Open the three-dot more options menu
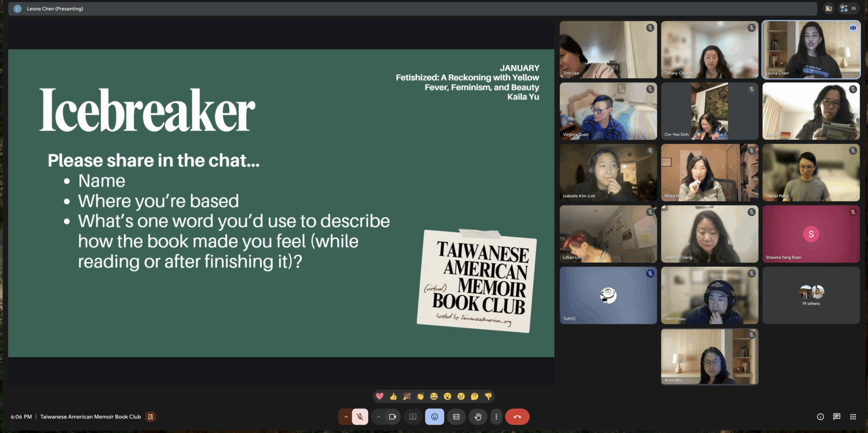The width and height of the screenshot is (868, 433). click(x=496, y=417)
